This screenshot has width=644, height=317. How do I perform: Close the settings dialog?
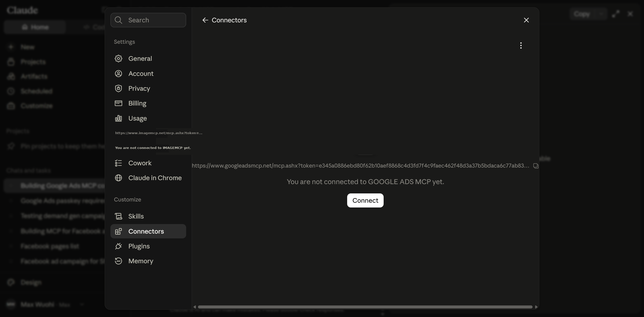tap(526, 20)
